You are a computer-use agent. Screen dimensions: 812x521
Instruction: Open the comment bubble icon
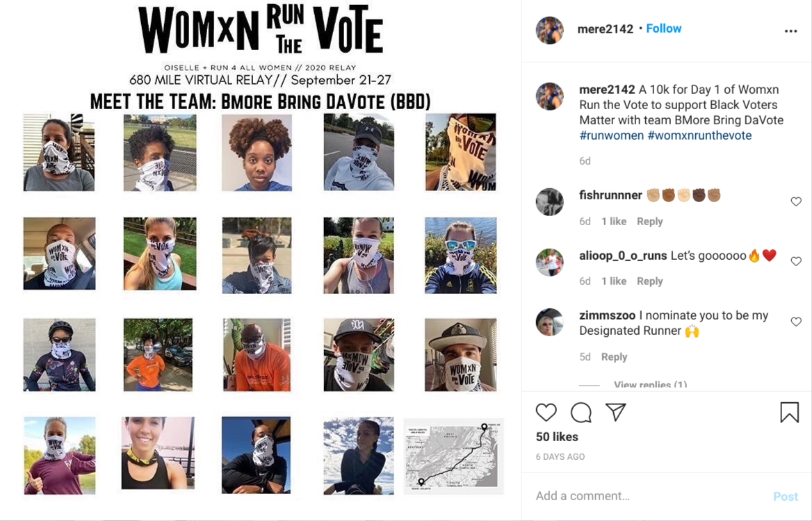(x=581, y=413)
